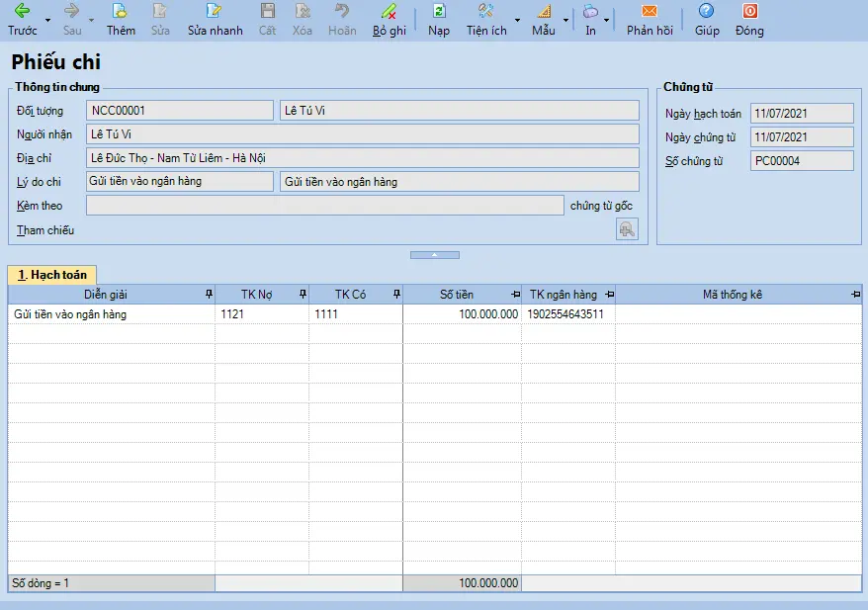Viewport: 868px width, 610px height.
Task: Select the TK Nợ cell 1121
Action: pos(262,314)
